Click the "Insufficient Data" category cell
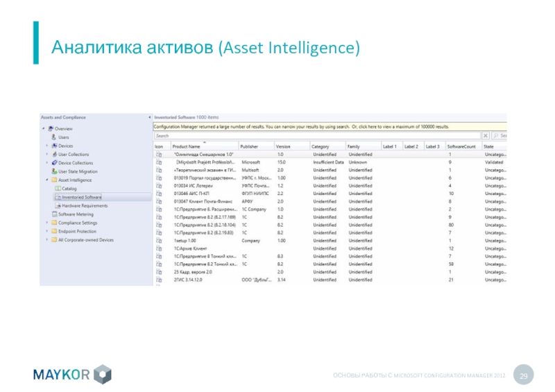Viewport: 555px width, 392px height. coord(328,162)
